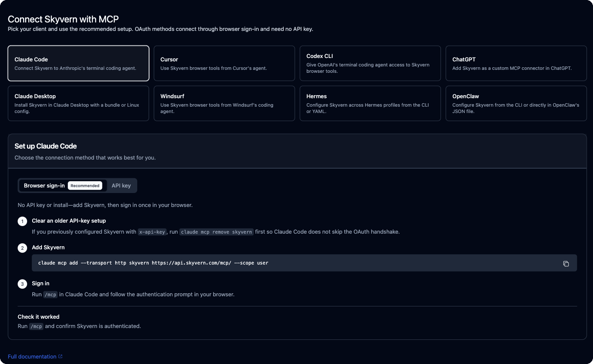Click the Clear an older API-key setup title
Viewport: 593px width, 364px height.
[x=69, y=221]
